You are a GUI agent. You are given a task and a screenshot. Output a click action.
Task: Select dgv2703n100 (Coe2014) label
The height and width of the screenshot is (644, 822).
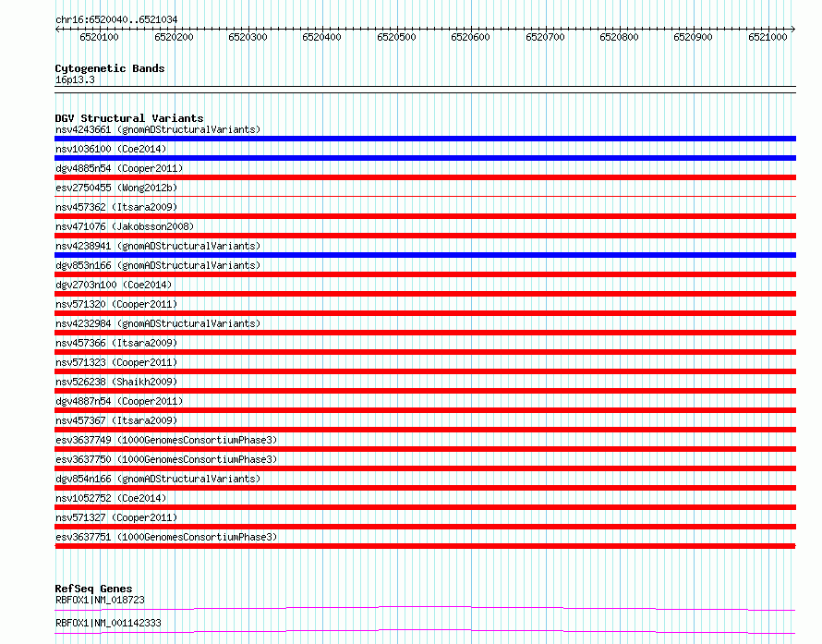click(x=114, y=285)
